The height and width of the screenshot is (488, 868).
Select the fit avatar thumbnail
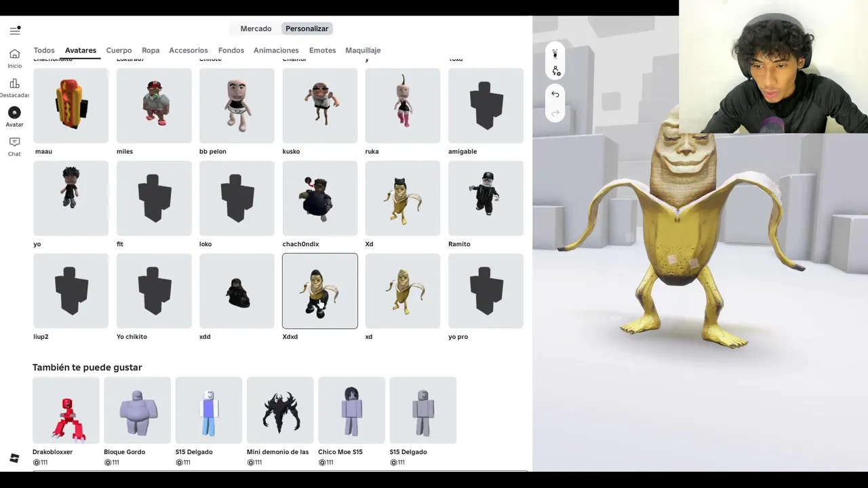click(x=154, y=199)
